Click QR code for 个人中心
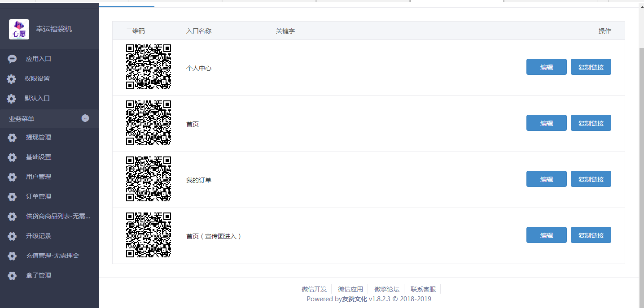 (149, 67)
